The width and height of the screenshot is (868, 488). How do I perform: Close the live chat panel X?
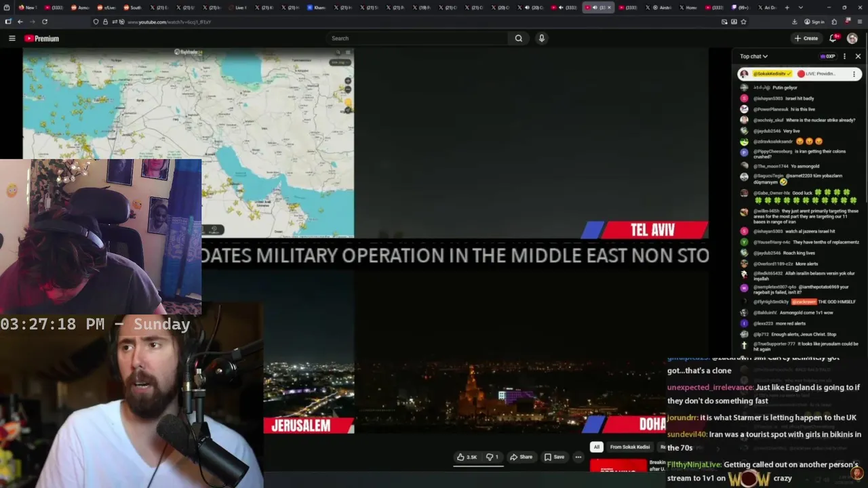click(x=858, y=56)
